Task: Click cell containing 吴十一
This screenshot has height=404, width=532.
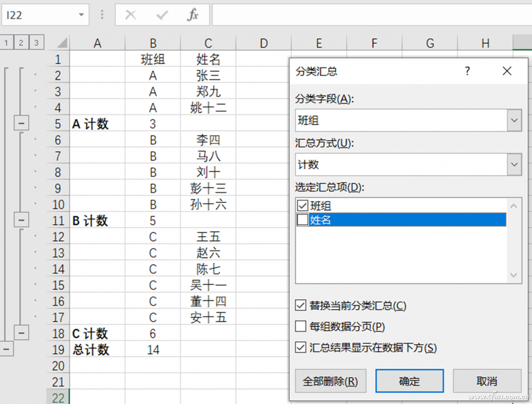Action: coord(208,285)
